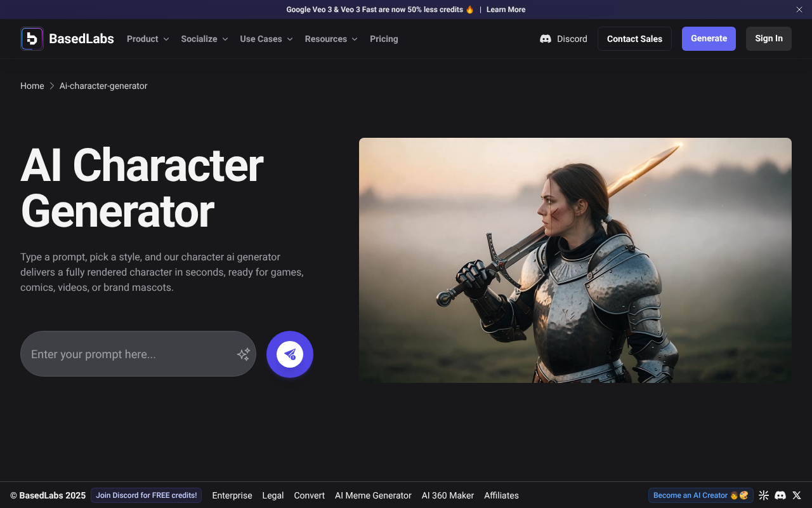Click the sparkle prompt-enhance icon
This screenshot has height=508, width=812.
(243, 354)
